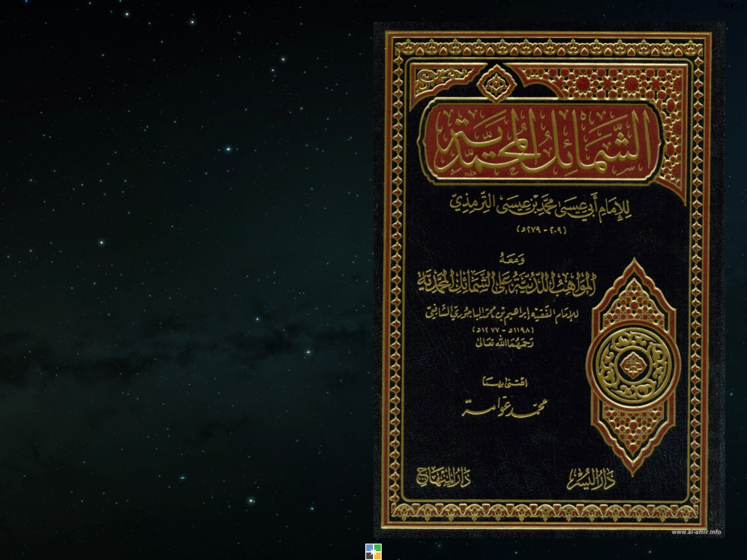Viewport: 747px width, 560px height.
Task: Tap the four-colored squares icon at bottom
Action: 373,552
